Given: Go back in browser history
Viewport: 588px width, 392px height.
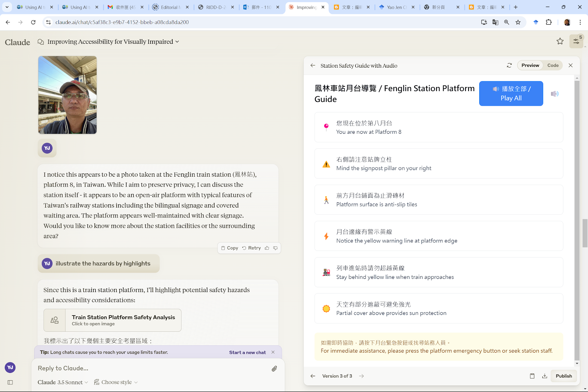Looking at the screenshot, I should click(8, 22).
